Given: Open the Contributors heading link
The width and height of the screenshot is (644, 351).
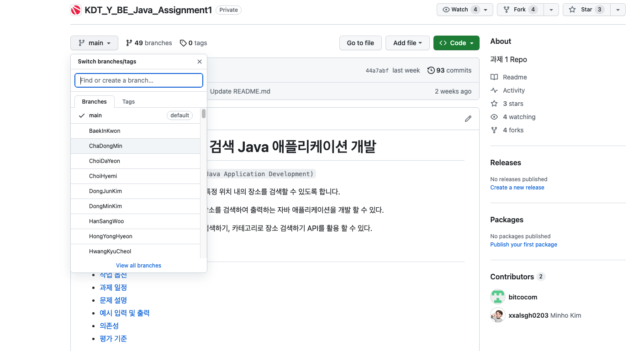Looking at the screenshot, I should (x=517, y=277).
